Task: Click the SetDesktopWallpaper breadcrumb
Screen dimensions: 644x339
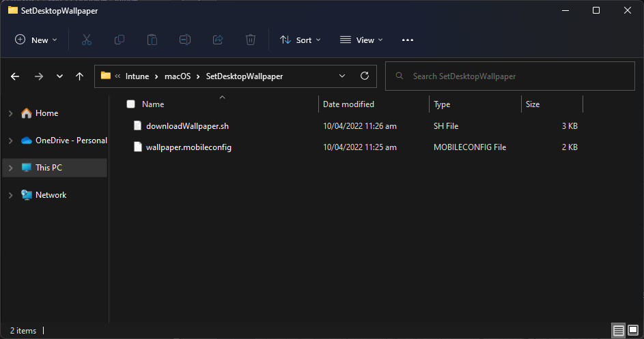Action: point(244,76)
